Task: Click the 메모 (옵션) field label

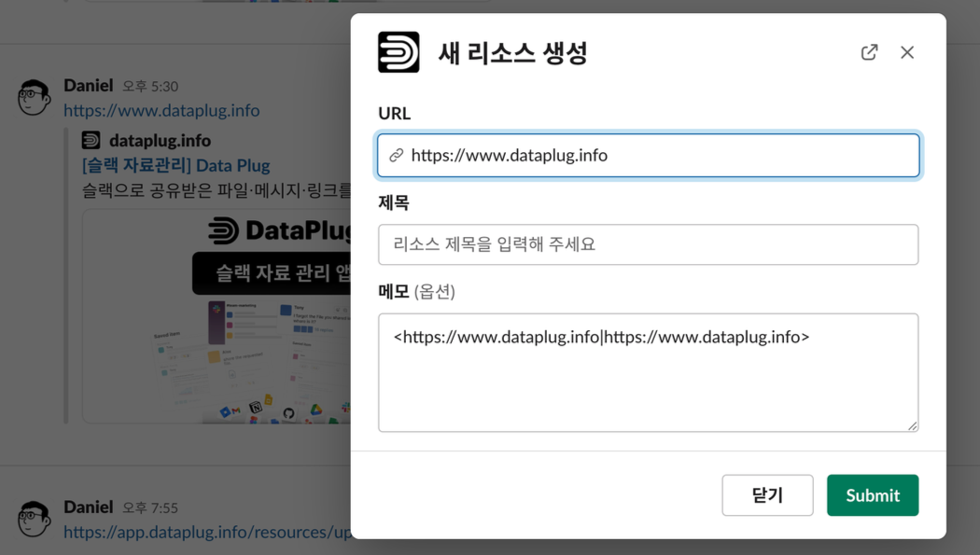Action: [416, 292]
